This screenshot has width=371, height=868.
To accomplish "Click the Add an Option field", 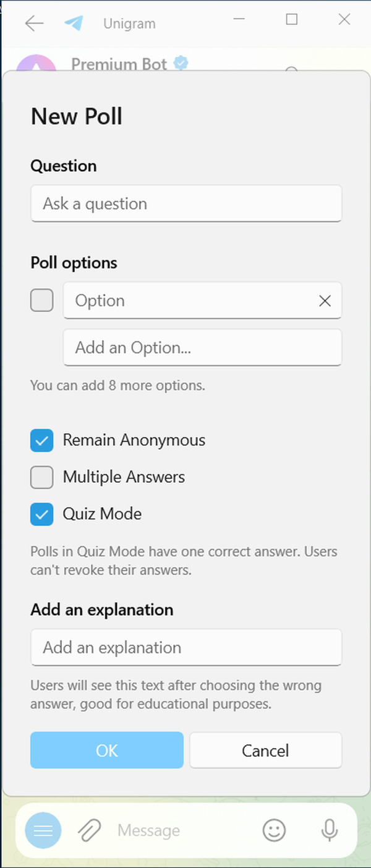I will (202, 347).
